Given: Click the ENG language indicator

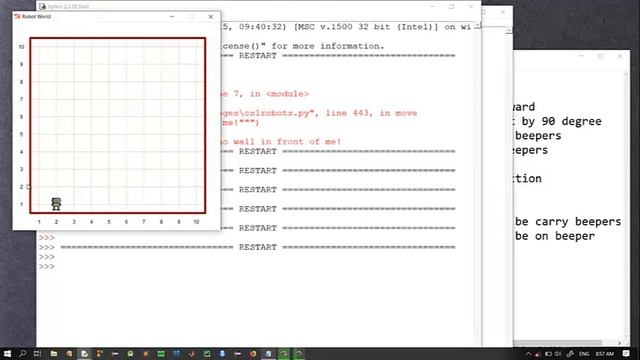Looking at the screenshot, I should 584,353.
